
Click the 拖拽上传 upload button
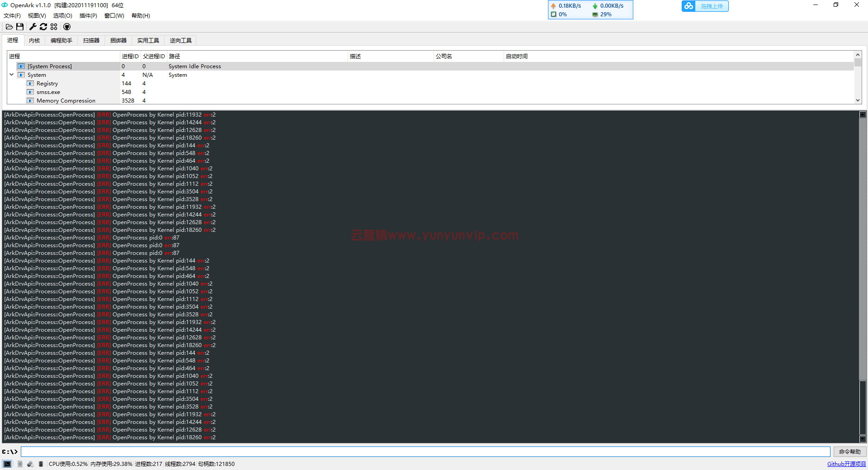coord(712,6)
